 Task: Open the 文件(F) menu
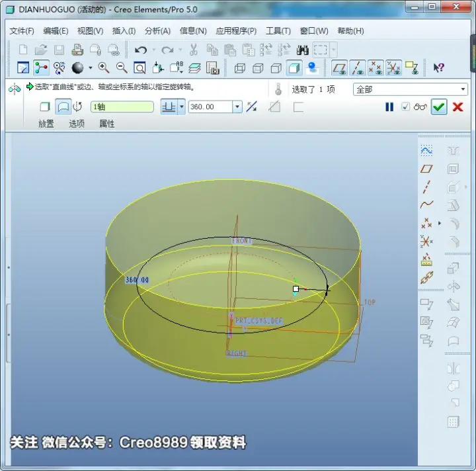(x=22, y=31)
